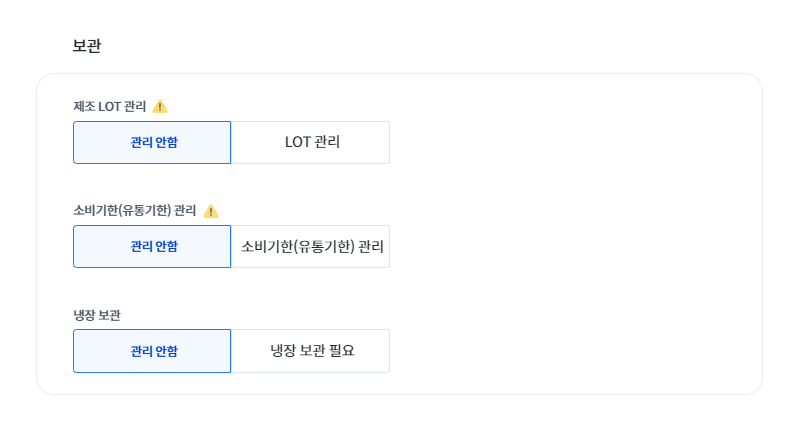806x439 pixels.
Task: Open the LOT management caution triangle
Action: (160, 107)
